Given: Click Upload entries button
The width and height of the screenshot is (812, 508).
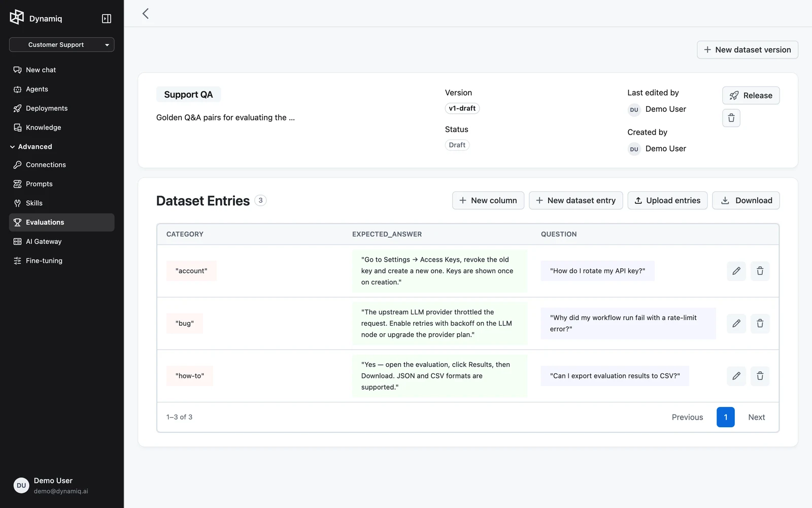Looking at the screenshot, I should click(x=667, y=201).
